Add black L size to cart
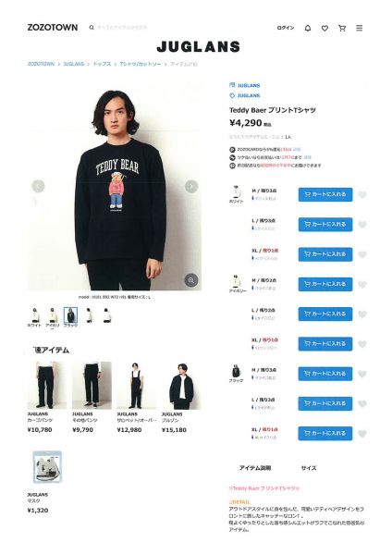This screenshot has width=392, height=555. pos(325,403)
